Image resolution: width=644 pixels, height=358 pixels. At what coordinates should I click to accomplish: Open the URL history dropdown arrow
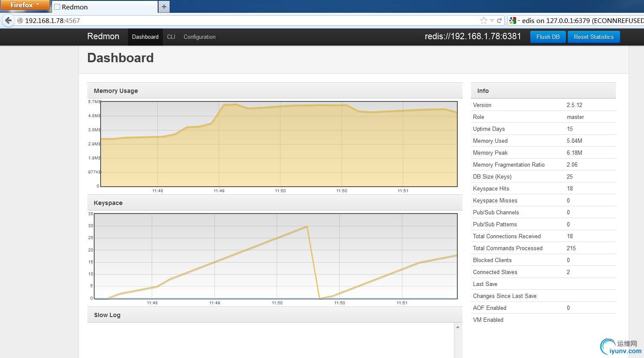492,20
